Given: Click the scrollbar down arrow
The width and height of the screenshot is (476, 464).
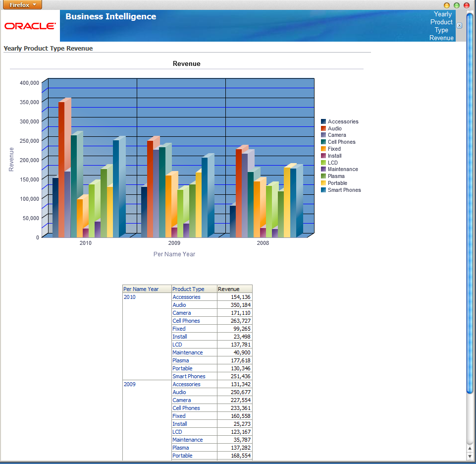Looking at the screenshot, I should click(x=469, y=457).
